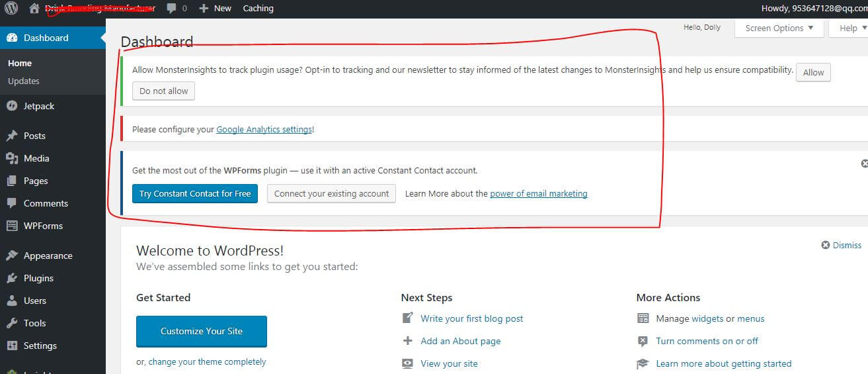Image resolution: width=868 pixels, height=374 pixels.
Task: Dismiss the Welcome to WordPress panel
Action: click(x=842, y=245)
